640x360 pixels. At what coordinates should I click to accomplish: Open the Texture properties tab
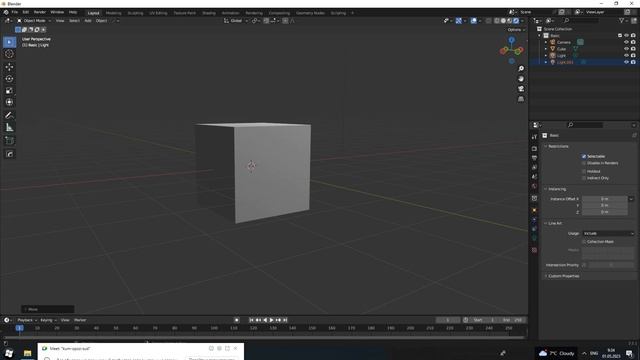click(x=534, y=250)
